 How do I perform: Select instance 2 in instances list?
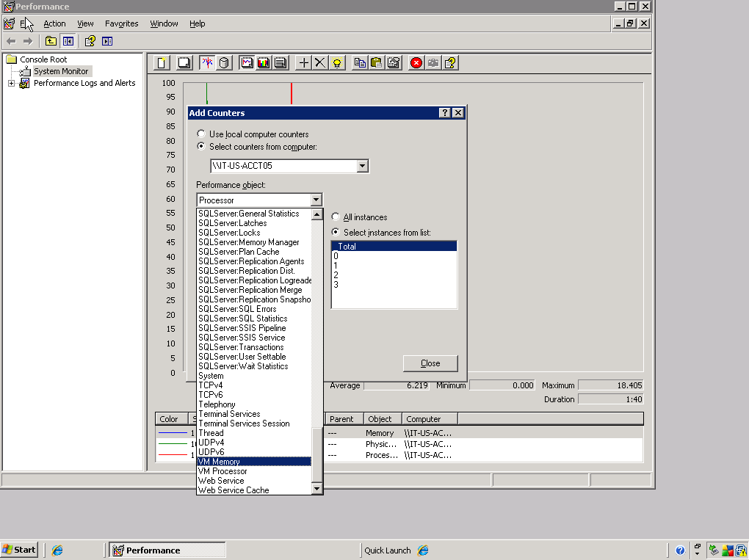point(394,275)
